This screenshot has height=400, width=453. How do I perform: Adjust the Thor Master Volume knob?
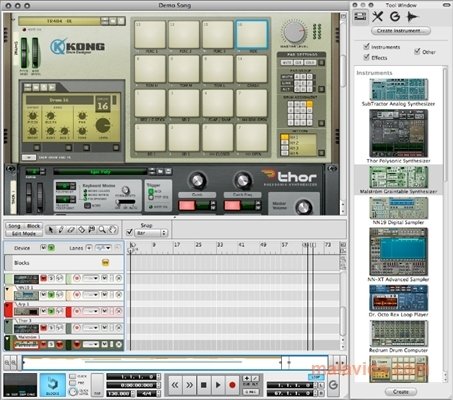coord(303,207)
